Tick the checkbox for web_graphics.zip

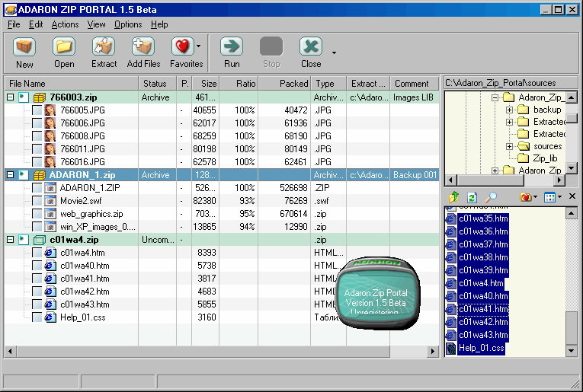(x=37, y=214)
